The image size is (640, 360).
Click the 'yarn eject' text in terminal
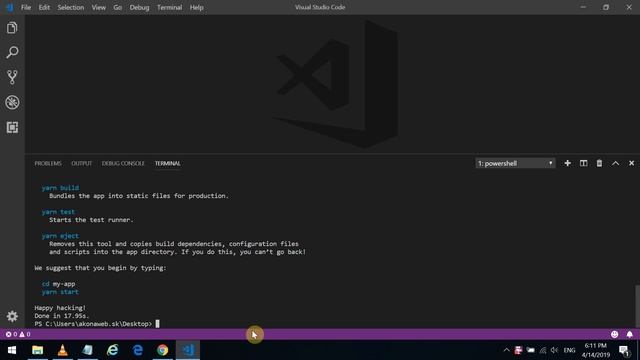click(x=60, y=236)
